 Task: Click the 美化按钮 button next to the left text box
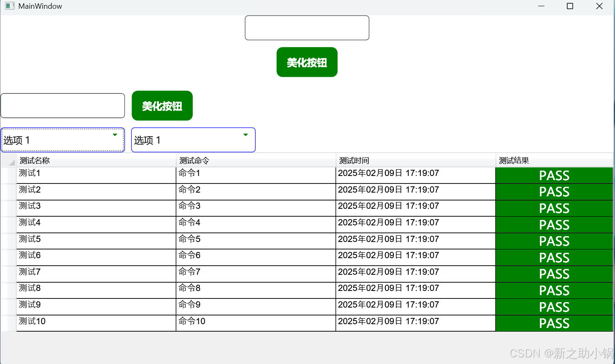pyautogui.click(x=162, y=106)
